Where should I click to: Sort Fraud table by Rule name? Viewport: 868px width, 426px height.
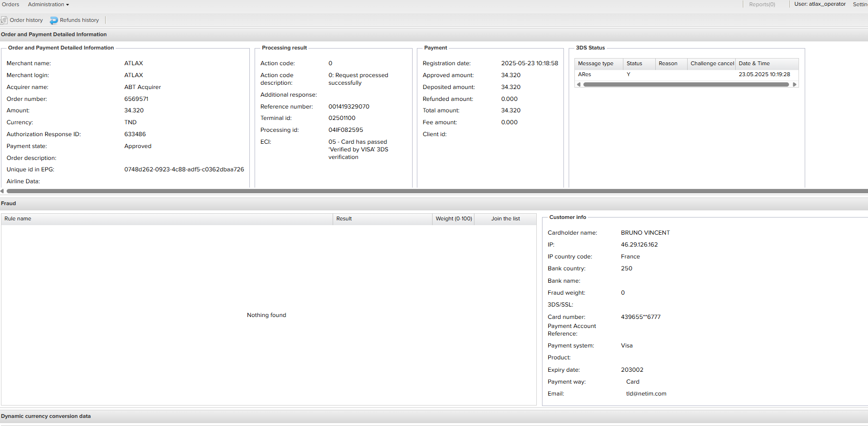point(18,218)
